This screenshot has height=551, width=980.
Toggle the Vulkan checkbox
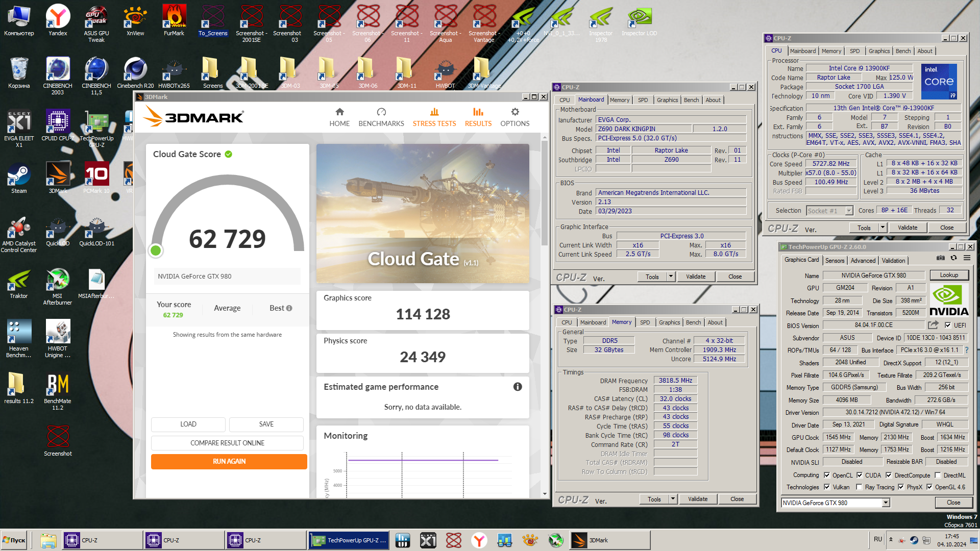(827, 487)
